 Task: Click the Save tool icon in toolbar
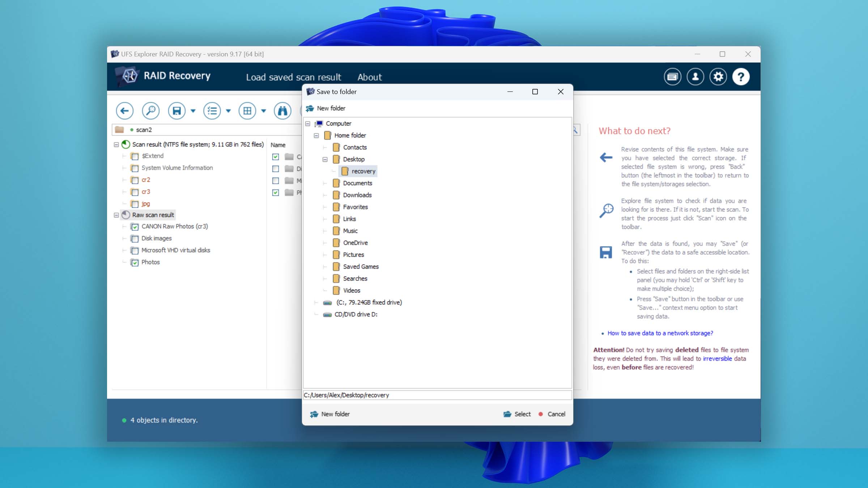(176, 111)
